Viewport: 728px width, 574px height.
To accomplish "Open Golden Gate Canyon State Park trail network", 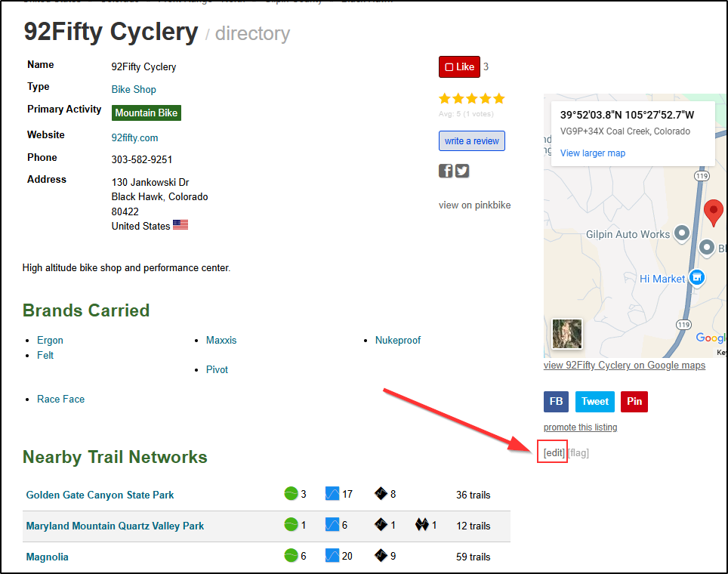I will click(x=100, y=495).
